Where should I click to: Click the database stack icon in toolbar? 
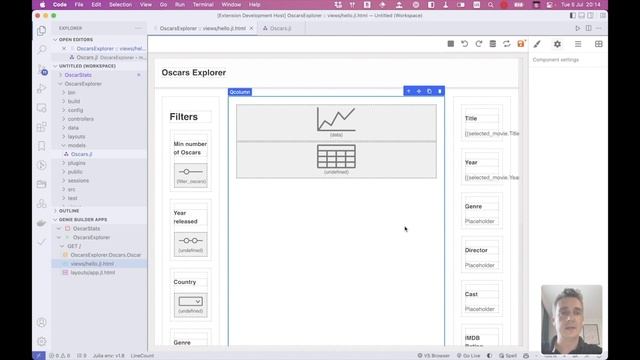click(493, 44)
